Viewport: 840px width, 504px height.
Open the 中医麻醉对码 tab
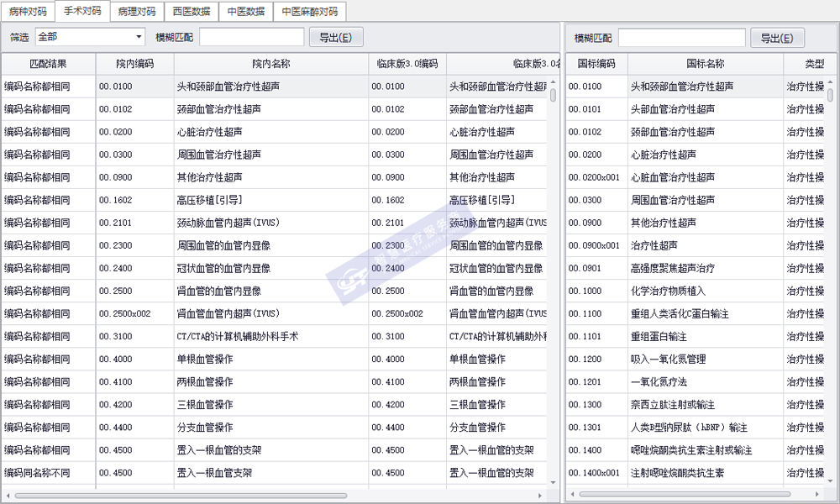click(309, 12)
